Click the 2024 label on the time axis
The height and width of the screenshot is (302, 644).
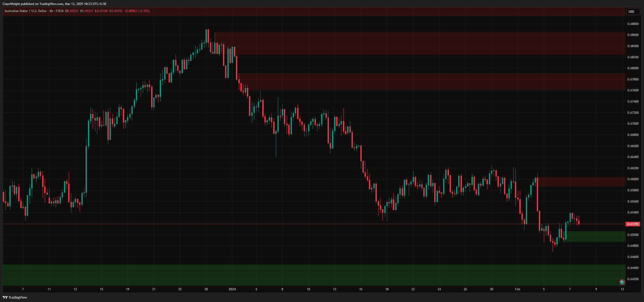pyautogui.click(x=232, y=289)
